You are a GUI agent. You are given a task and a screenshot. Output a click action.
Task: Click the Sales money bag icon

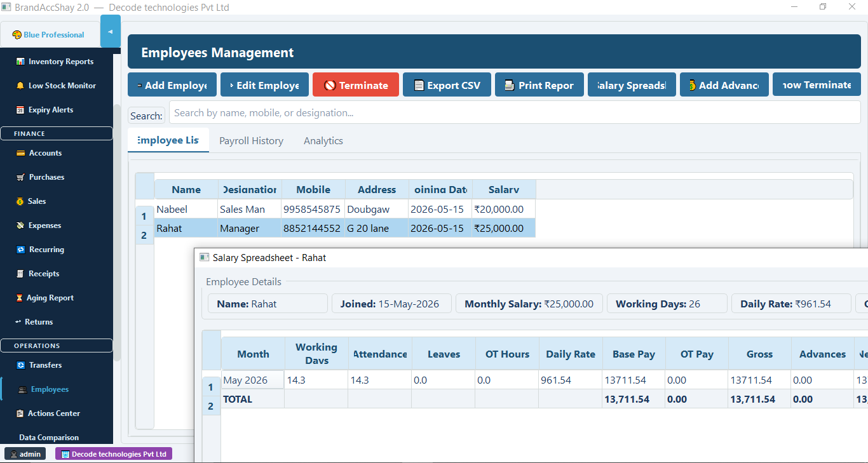[21, 201]
